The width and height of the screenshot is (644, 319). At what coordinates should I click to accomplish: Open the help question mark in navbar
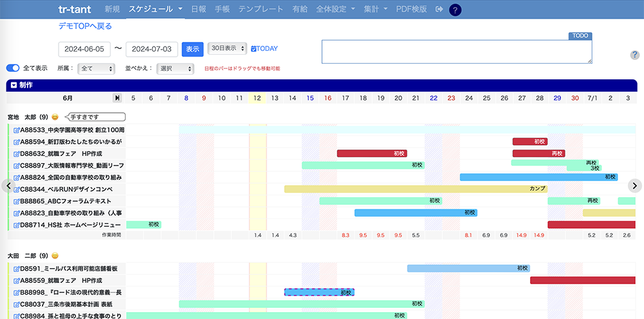point(455,10)
